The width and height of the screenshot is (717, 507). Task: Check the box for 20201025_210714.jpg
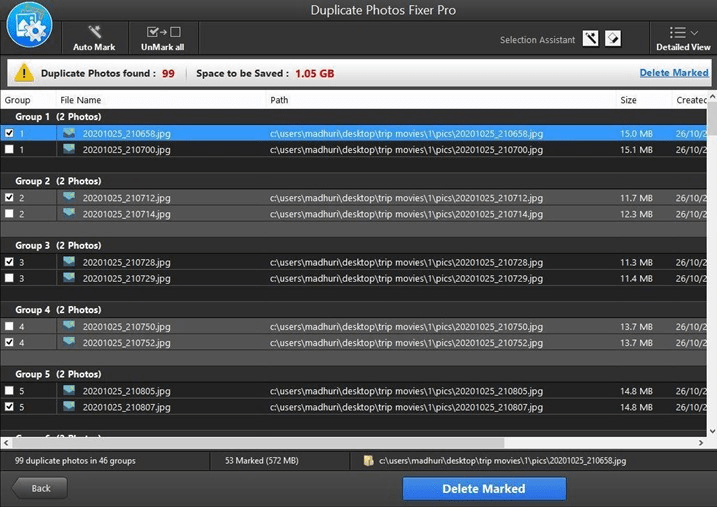tap(9, 213)
